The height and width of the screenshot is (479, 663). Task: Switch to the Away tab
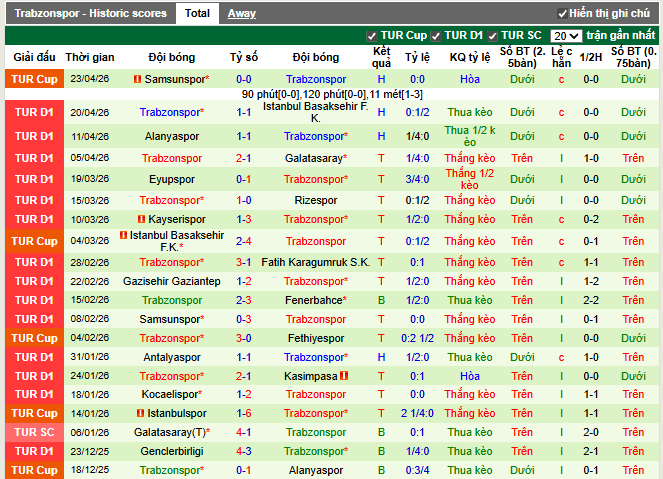(x=241, y=13)
